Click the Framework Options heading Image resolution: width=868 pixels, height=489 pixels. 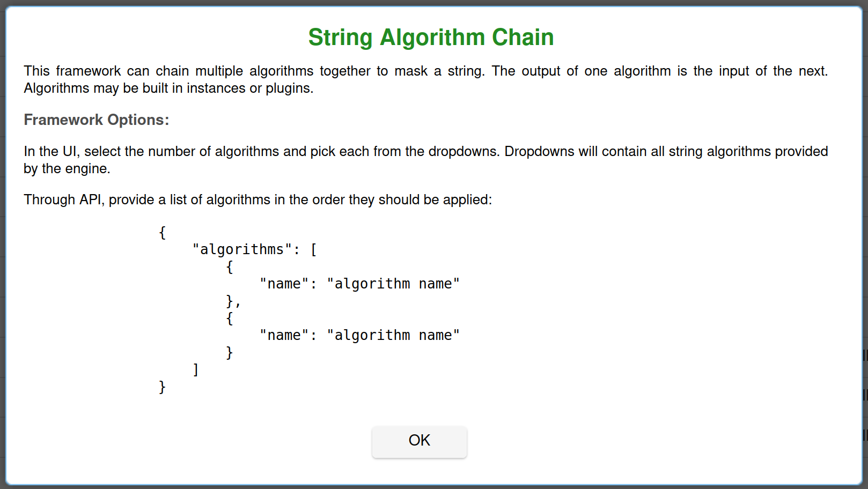point(97,120)
